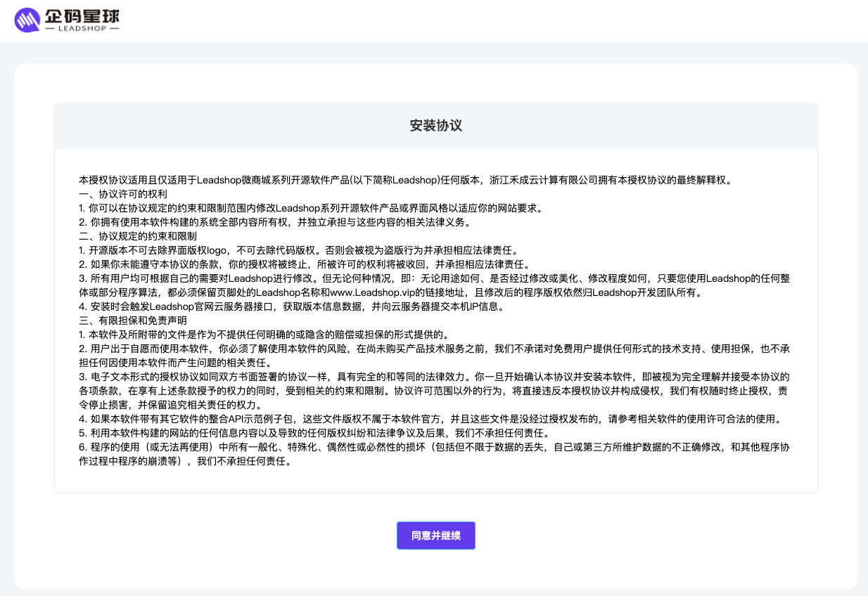
Task: Click the clause beginning 程序的使用（或无法再使用）
Action: pos(435,454)
